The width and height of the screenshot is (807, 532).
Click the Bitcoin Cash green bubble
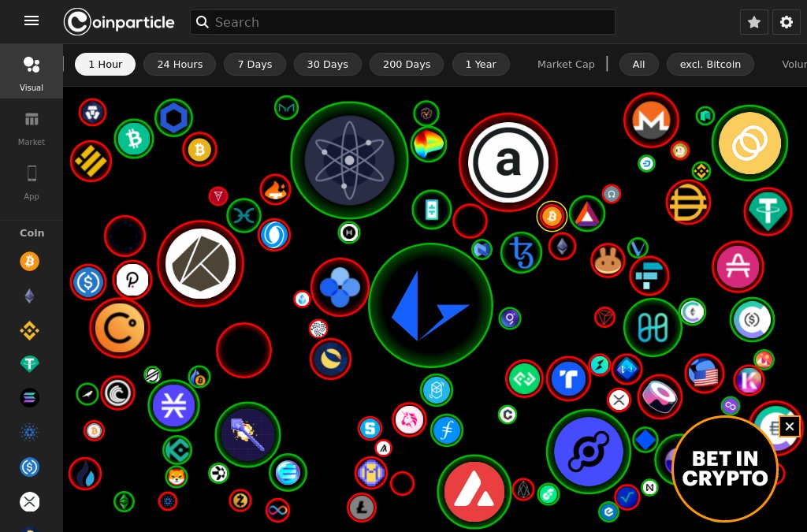pyautogui.click(x=134, y=139)
